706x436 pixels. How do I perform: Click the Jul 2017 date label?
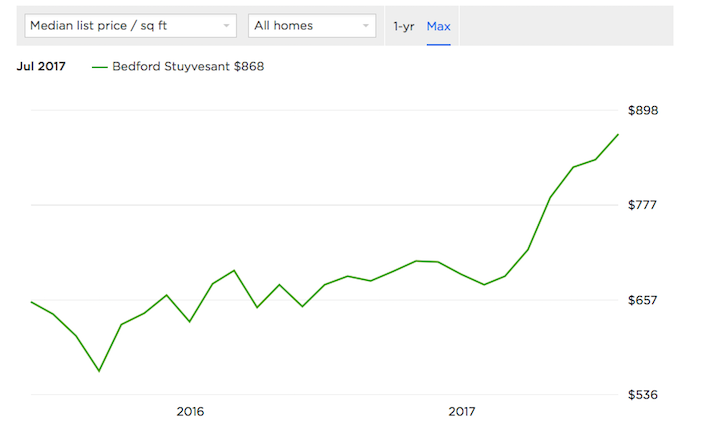point(41,66)
